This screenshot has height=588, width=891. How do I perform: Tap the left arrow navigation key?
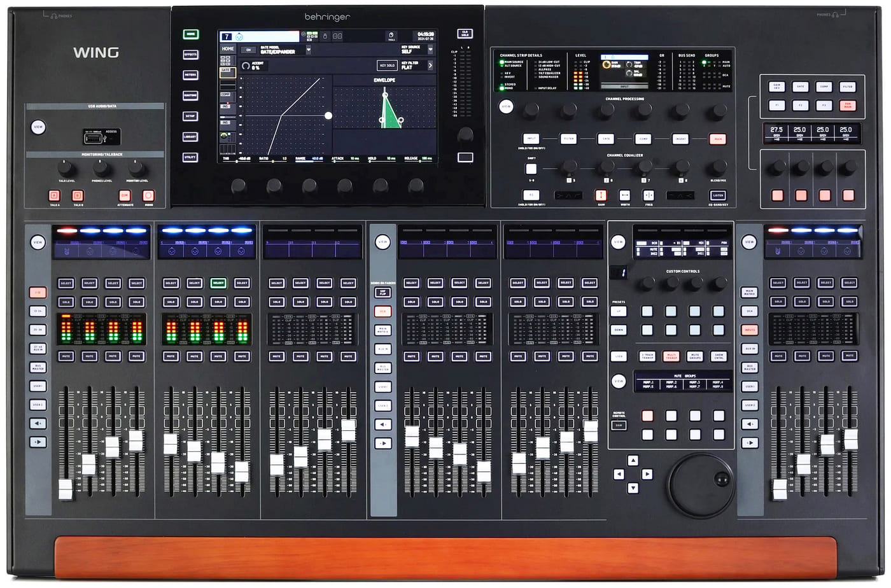click(619, 474)
